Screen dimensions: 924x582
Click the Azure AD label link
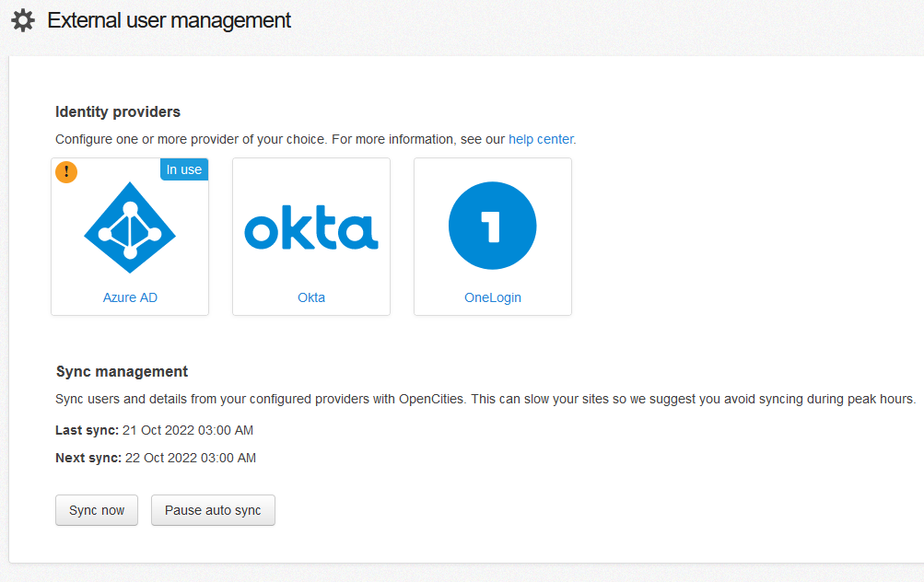(x=129, y=297)
